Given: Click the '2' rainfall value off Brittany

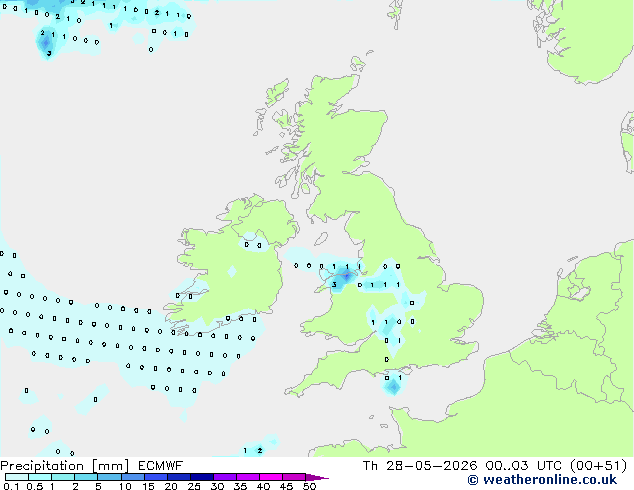Looking at the screenshot, I should [x=260, y=450].
